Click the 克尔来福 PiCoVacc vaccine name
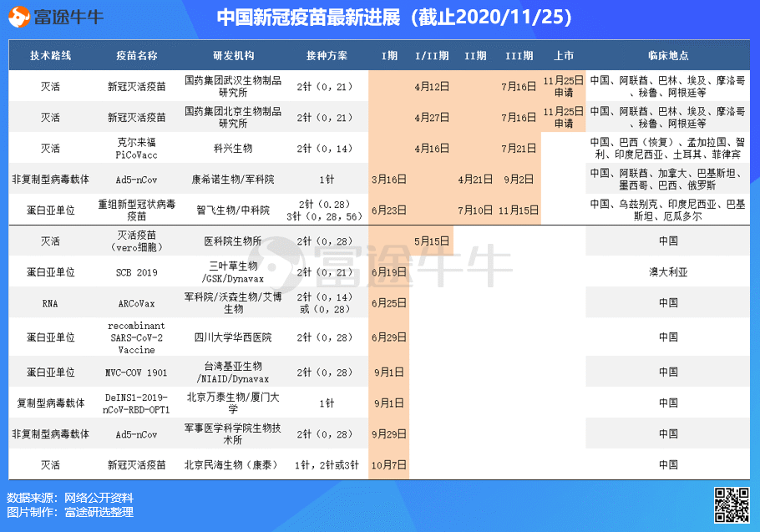Image resolution: width=760 pixels, height=532 pixels. (137, 149)
